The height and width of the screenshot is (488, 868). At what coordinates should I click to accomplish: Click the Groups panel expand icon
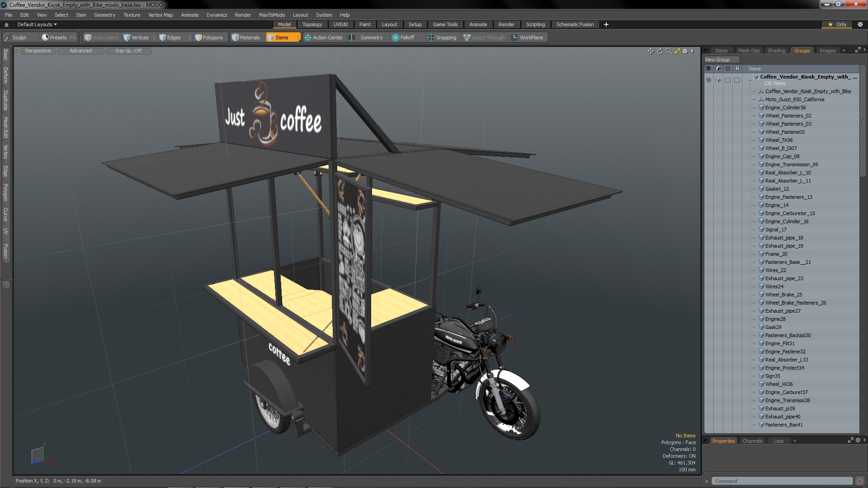[858, 50]
